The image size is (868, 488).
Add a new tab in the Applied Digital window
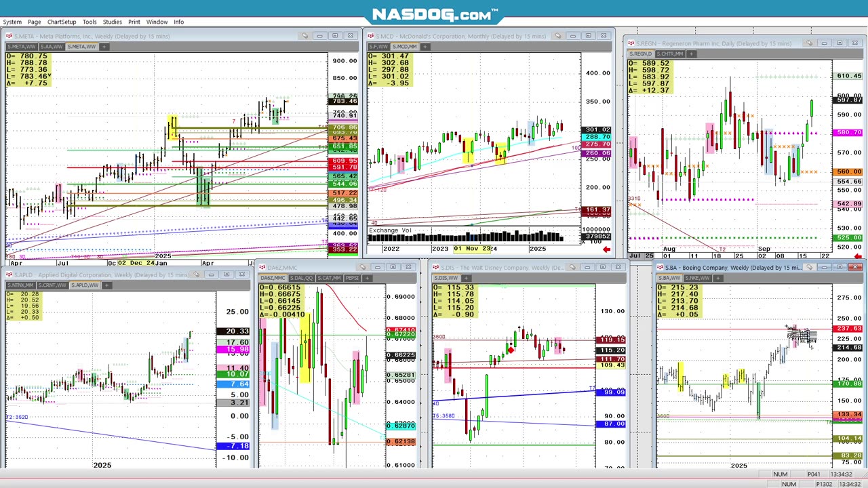(x=106, y=285)
